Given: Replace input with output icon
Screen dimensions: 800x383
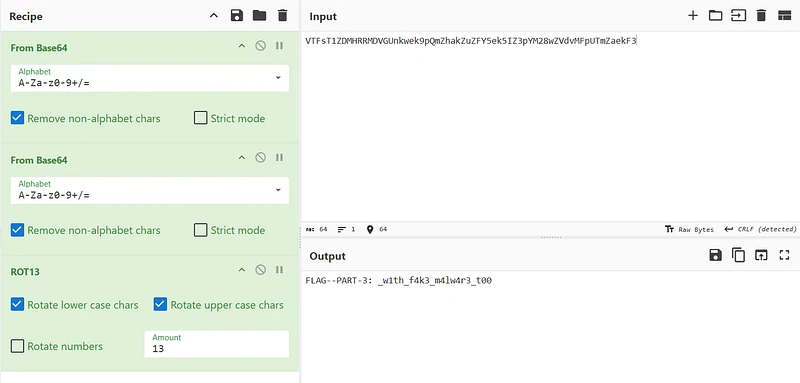Looking at the screenshot, I should [761, 256].
